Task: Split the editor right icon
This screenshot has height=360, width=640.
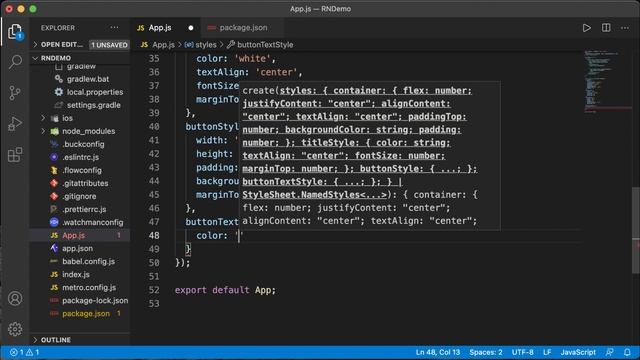Action: point(606,28)
